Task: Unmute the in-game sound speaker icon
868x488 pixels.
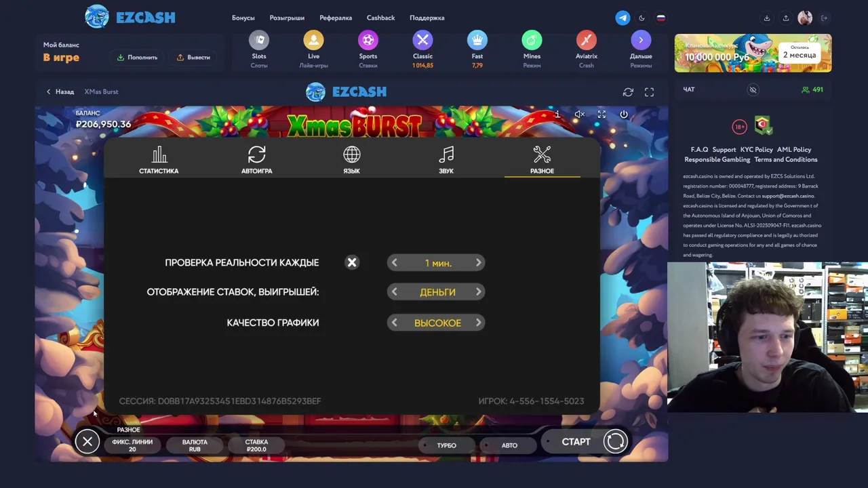Action: (x=579, y=115)
